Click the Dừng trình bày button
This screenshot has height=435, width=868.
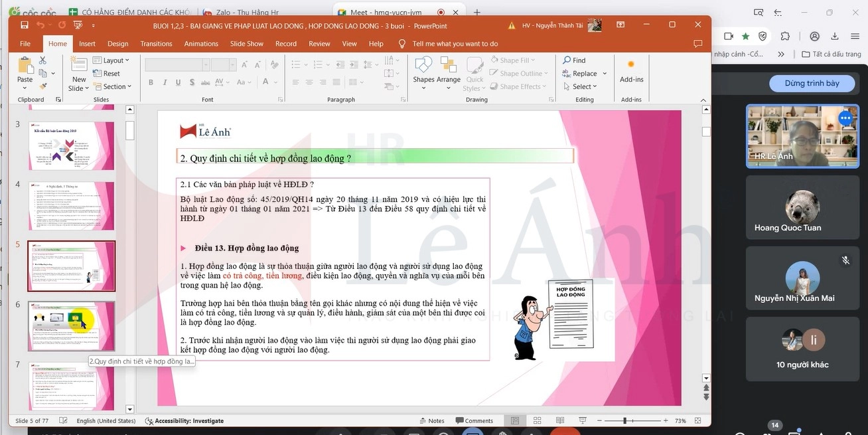coord(812,83)
